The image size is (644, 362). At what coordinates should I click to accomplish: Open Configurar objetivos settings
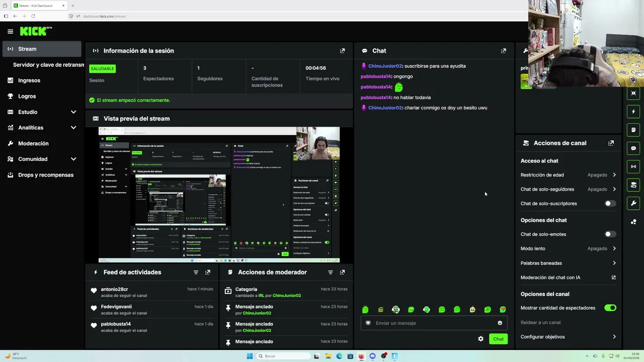(x=569, y=337)
